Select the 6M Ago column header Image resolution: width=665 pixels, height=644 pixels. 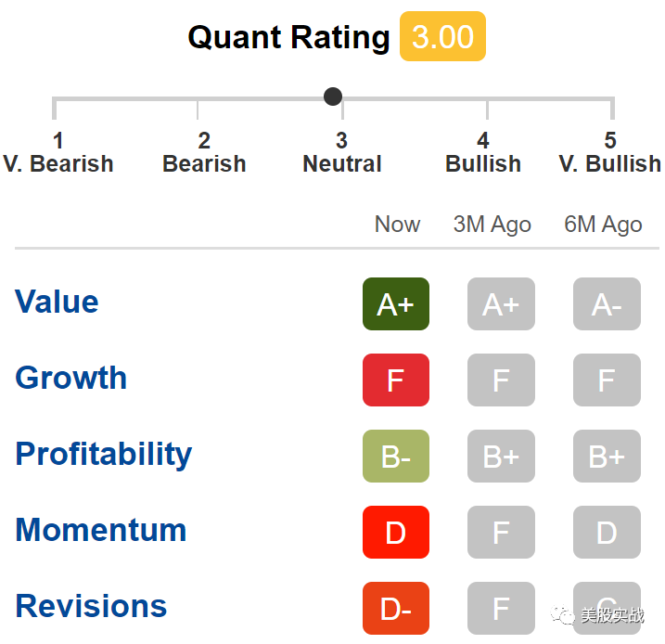603,224
